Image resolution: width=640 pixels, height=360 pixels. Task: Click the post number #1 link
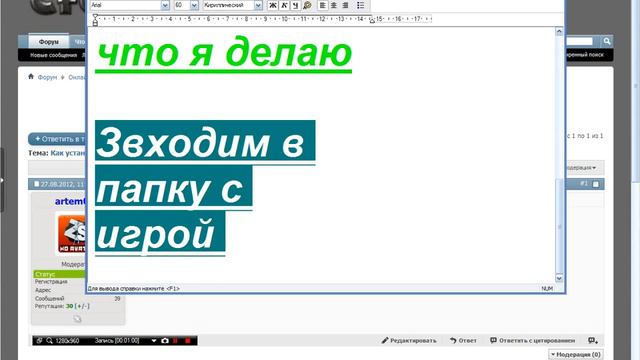(x=584, y=184)
